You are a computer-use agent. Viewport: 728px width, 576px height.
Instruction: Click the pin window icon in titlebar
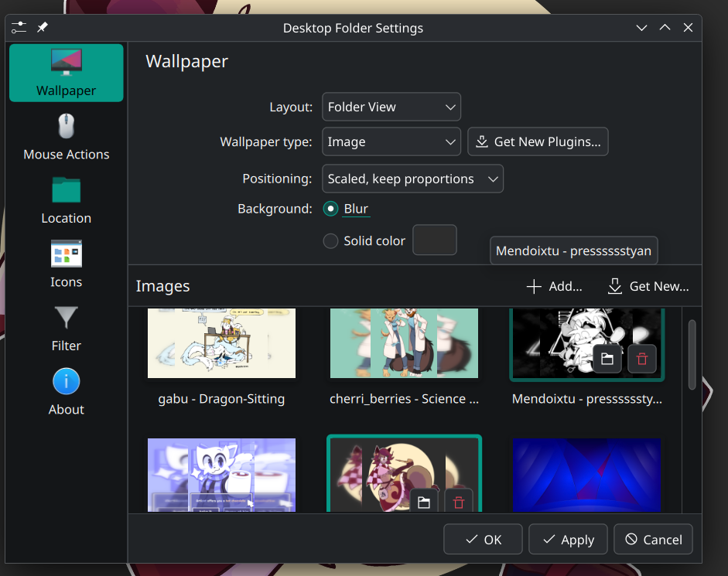coord(43,28)
